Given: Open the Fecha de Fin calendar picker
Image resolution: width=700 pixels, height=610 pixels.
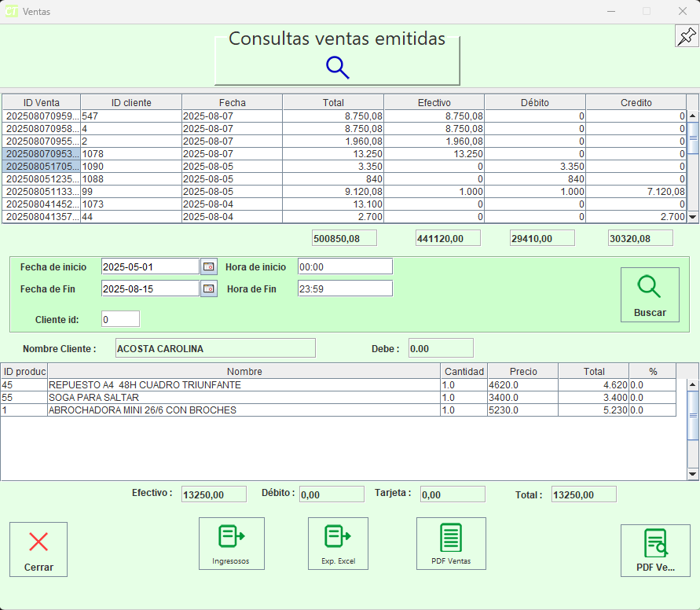Looking at the screenshot, I should pos(209,289).
